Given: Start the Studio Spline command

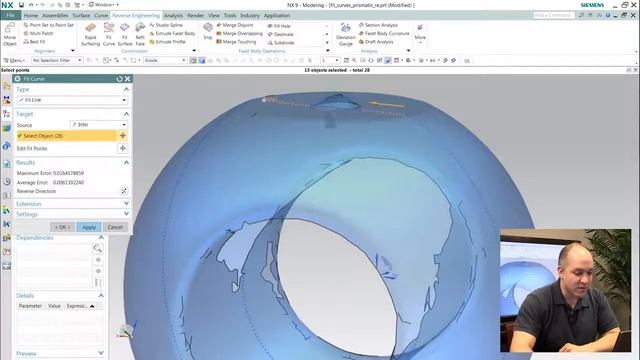Looking at the screenshot, I should (x=166, y=25).
